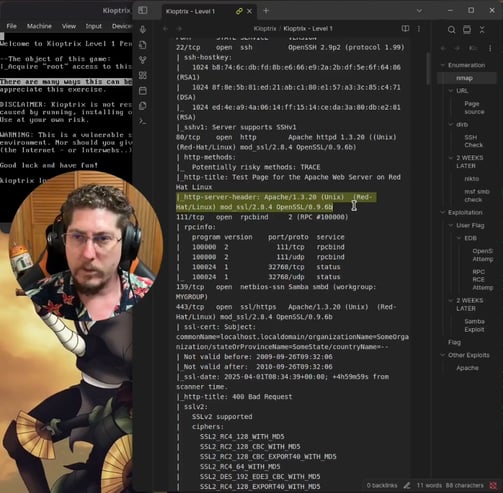The image size is (503, 493).
Task: Open the VirtualBox View menu
Action: (69, 26)
